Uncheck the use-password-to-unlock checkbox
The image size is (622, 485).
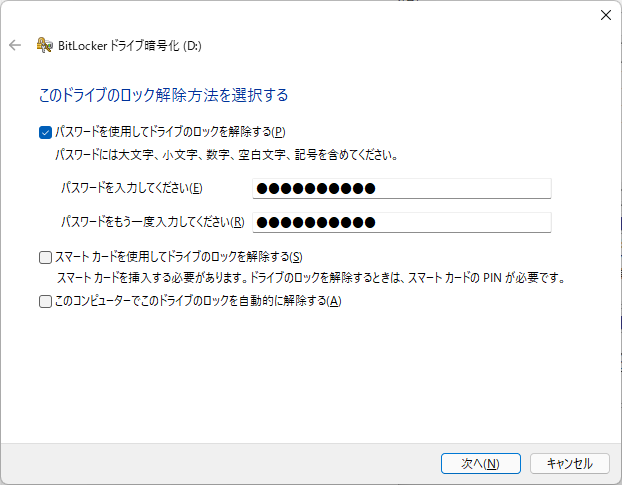44,131
